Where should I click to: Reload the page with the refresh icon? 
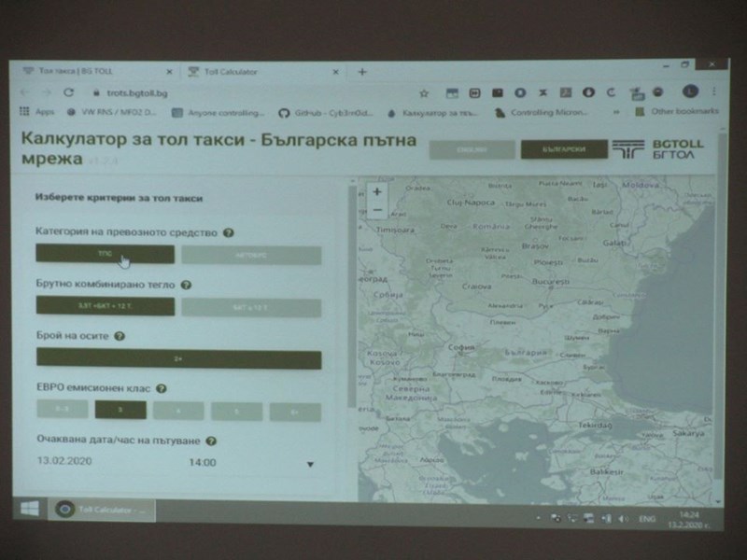click(x=68, y=92)
